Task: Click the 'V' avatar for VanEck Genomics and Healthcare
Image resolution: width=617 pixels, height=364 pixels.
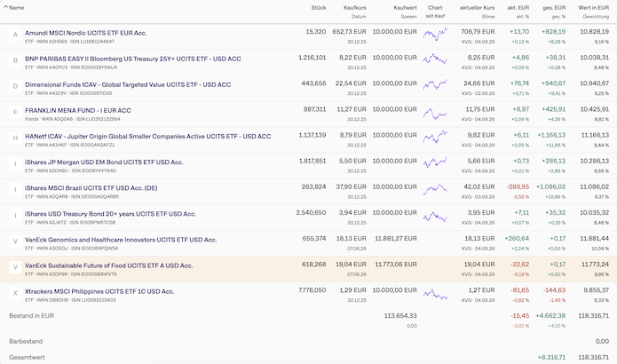Action: pyautogui.click(x=15, y=241)
